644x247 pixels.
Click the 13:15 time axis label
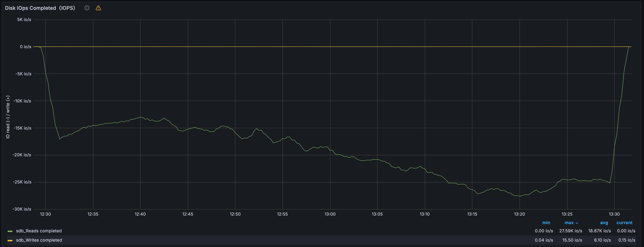click(x=472, y=214)
